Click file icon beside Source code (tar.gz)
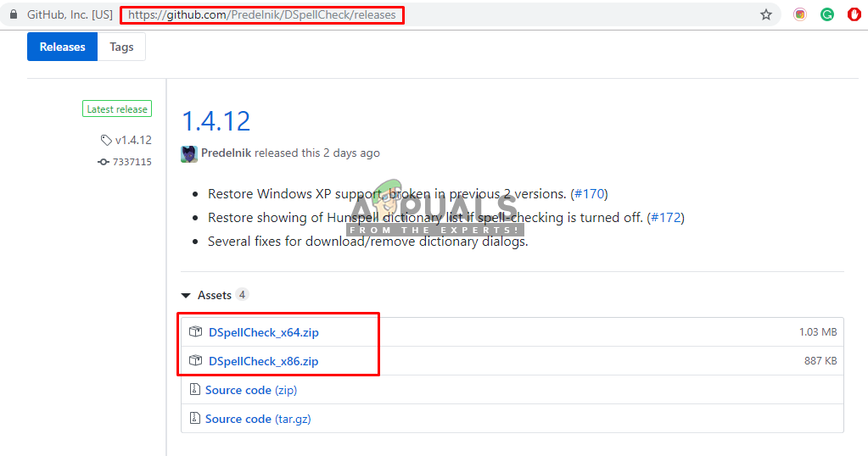The image size is (868, 456). tap(195, 418)
